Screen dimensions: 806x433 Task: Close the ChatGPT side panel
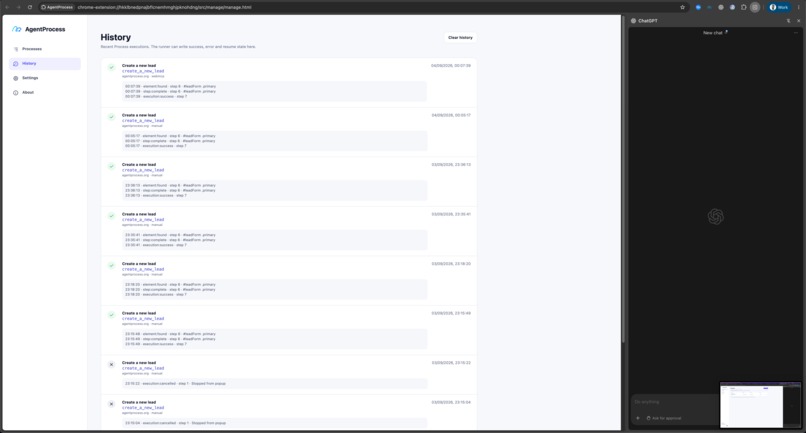[798, 21]
